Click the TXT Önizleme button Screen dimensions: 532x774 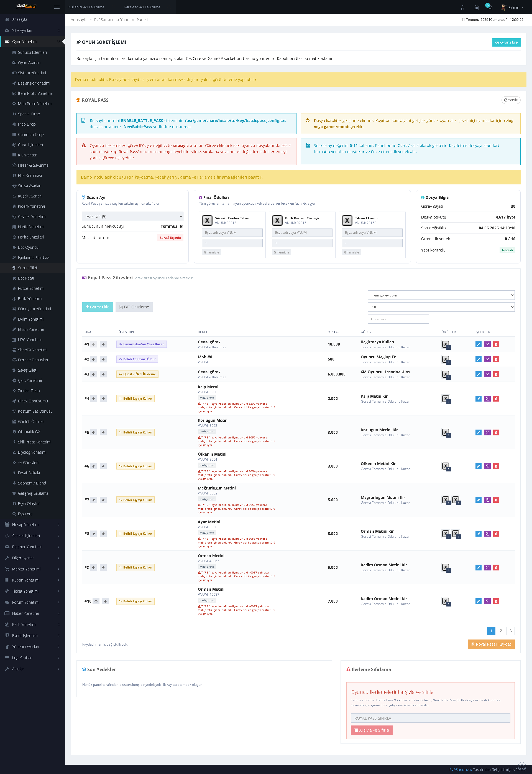134,307
